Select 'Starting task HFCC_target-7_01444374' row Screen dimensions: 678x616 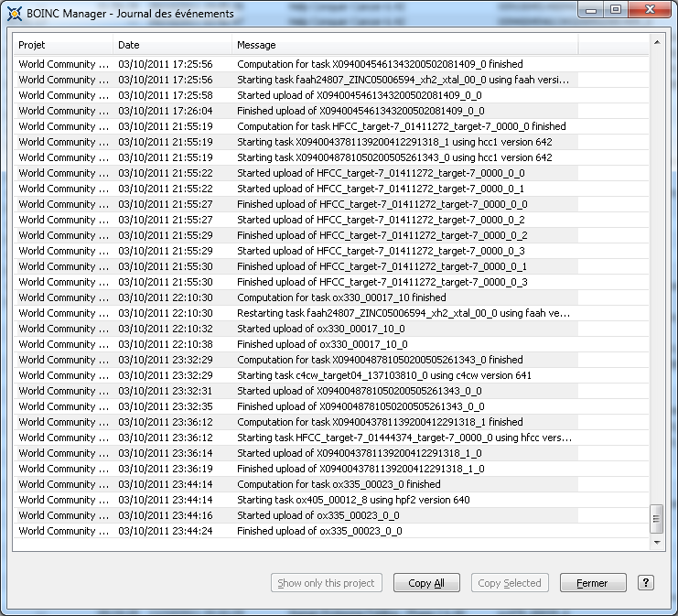pos(331,438)
